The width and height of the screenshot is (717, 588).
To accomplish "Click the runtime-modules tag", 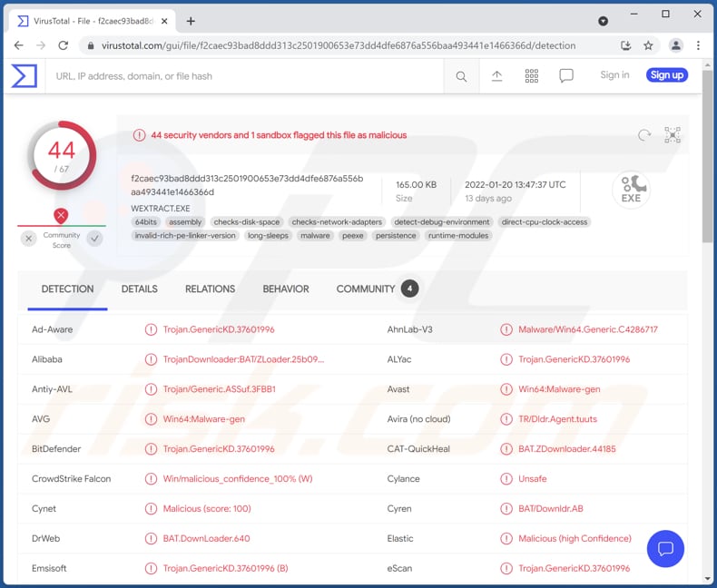I will (458, 236).
